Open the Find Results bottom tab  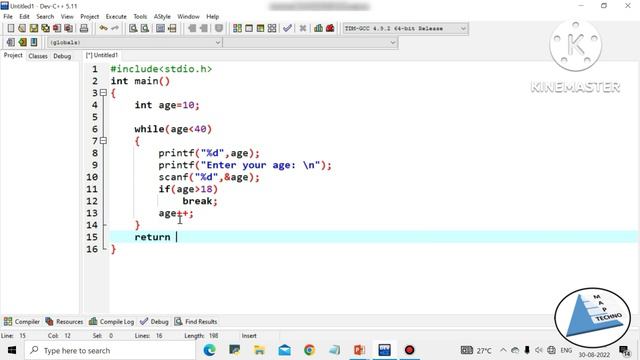(x=196, y=322)
